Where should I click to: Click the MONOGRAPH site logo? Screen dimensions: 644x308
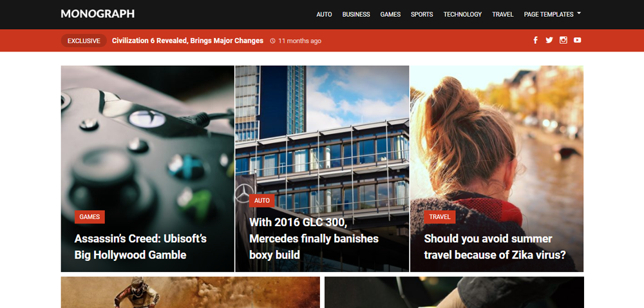[98, 14]
